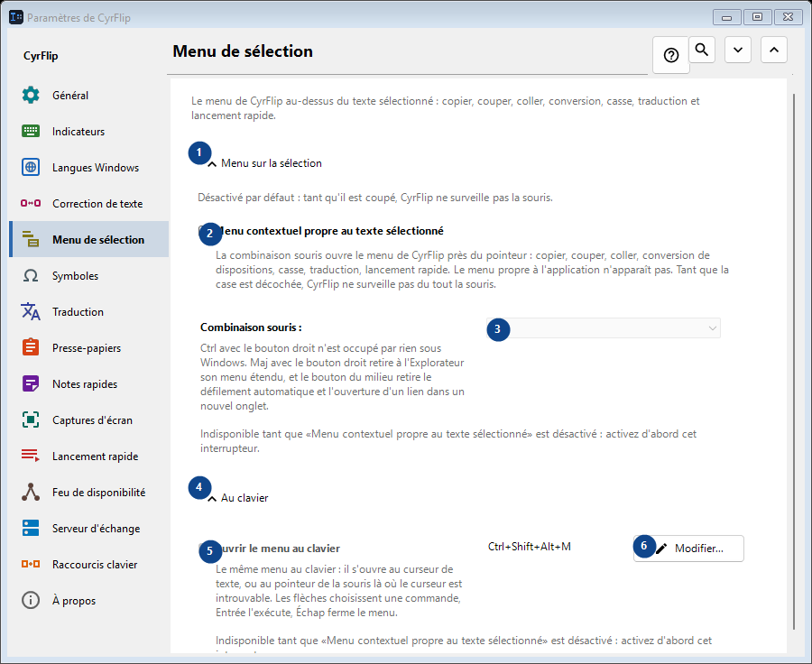Go to the Raccourcis clavier tab
The width and height of the screenshot is (812, 664).
click(89, 564)
